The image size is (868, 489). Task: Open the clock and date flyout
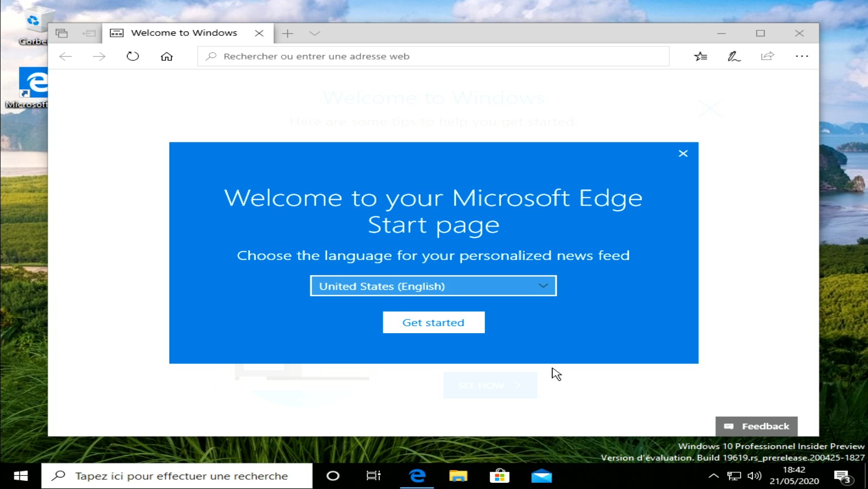point(794,476)
